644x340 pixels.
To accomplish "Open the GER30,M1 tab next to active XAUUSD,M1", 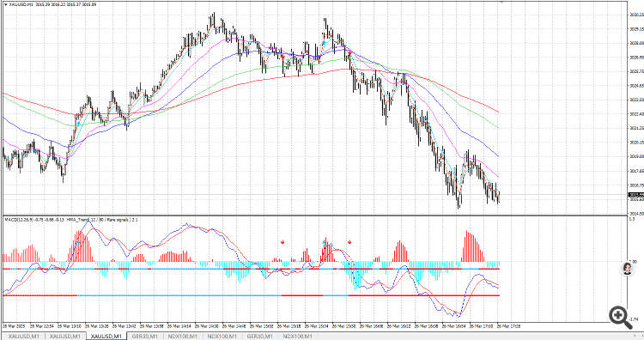I will 144,337.
